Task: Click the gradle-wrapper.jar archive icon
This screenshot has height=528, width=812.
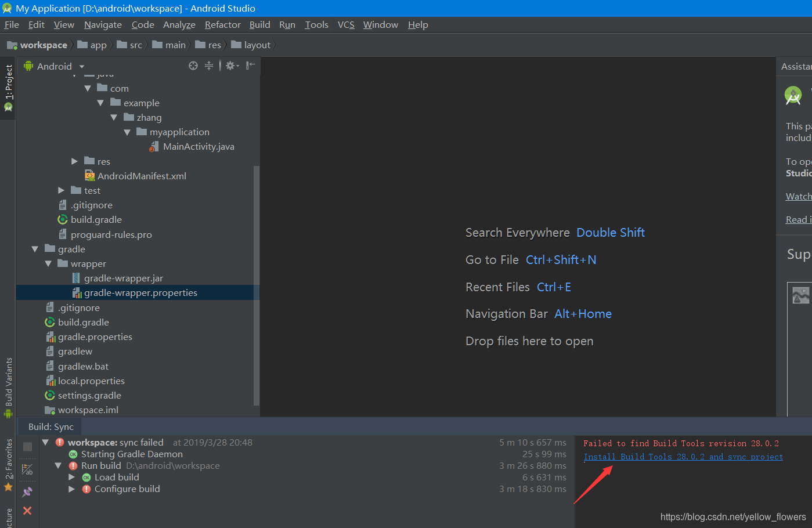Action: click(76, 279)
